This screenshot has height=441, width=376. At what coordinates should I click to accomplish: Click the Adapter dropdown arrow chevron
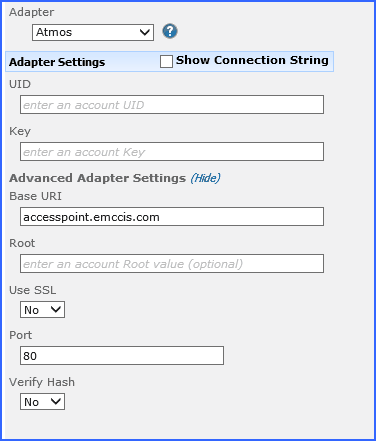point(145,32)
